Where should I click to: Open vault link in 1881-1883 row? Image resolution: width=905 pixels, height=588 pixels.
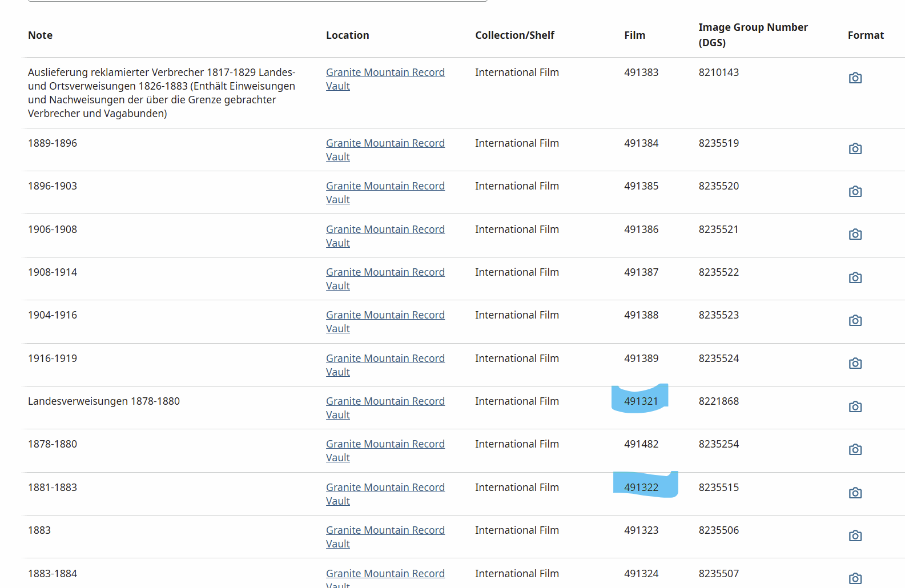click(x=385, y=494)
